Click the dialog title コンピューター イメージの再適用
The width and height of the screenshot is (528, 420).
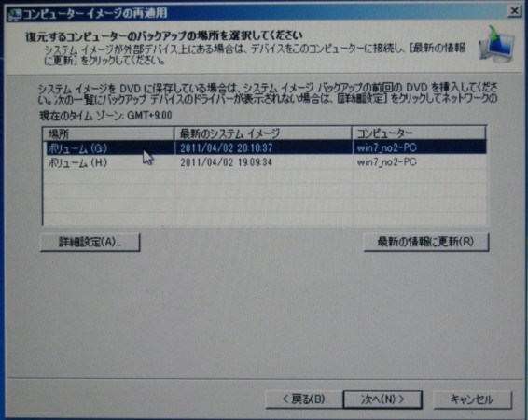coord(95,14)
